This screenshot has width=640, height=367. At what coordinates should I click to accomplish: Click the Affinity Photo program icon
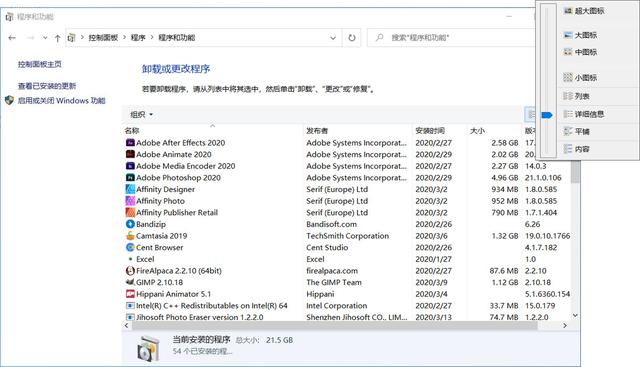tap(130, 201)
